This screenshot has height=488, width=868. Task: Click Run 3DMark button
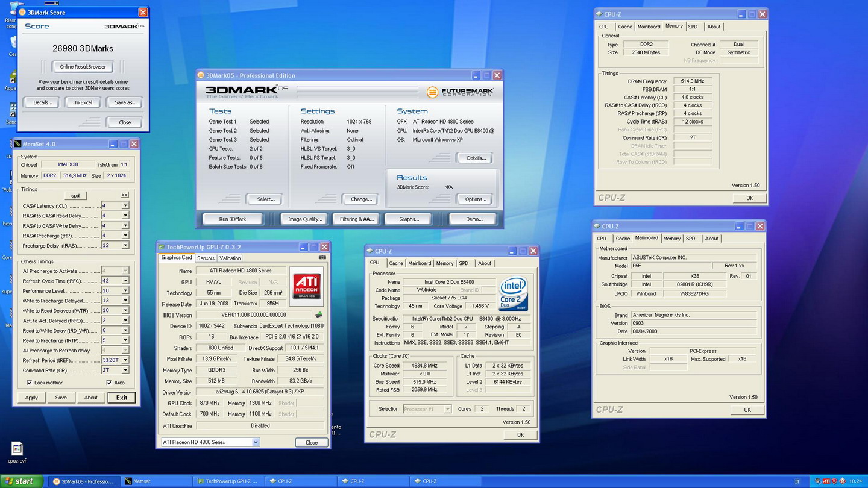[232, 219]
